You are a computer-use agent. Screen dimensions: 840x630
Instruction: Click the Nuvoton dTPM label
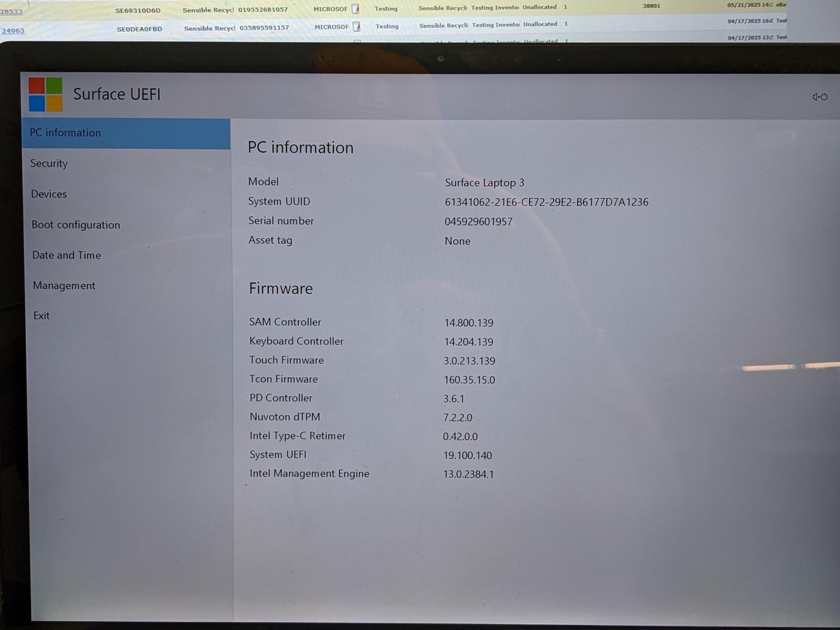pos(285,417)
